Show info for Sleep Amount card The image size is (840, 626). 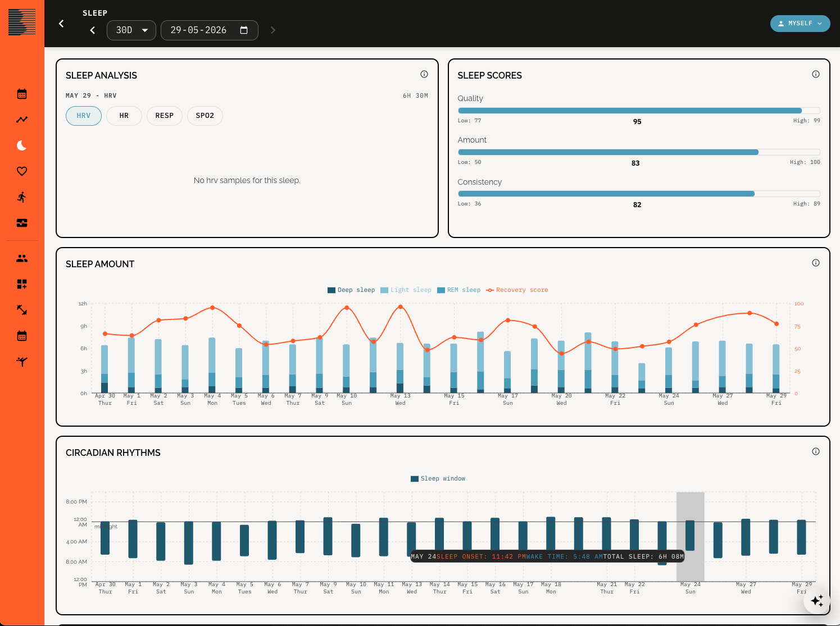point(816,263)
